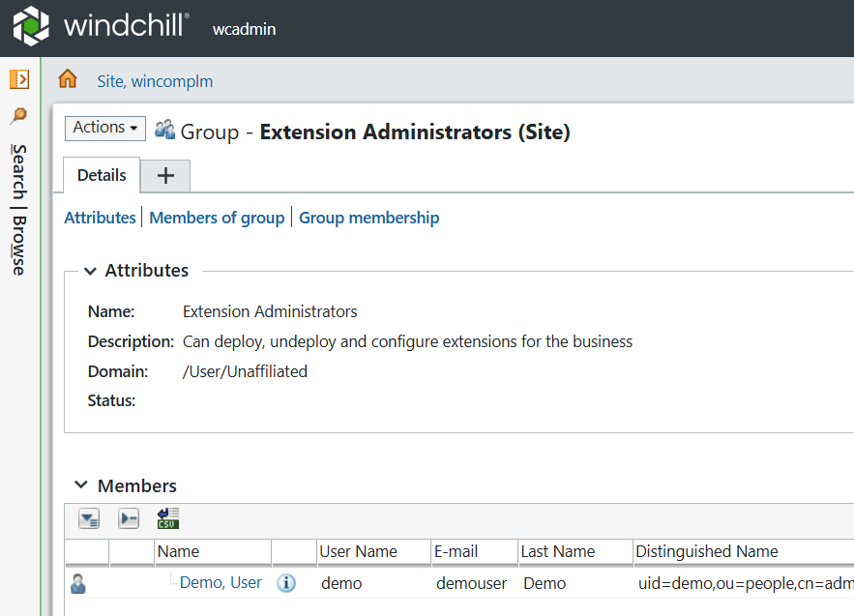Image resolution: width=854 pixels, height=616 pixels.
Task: Click the Windchill logo icon
Action: [31, 26]
